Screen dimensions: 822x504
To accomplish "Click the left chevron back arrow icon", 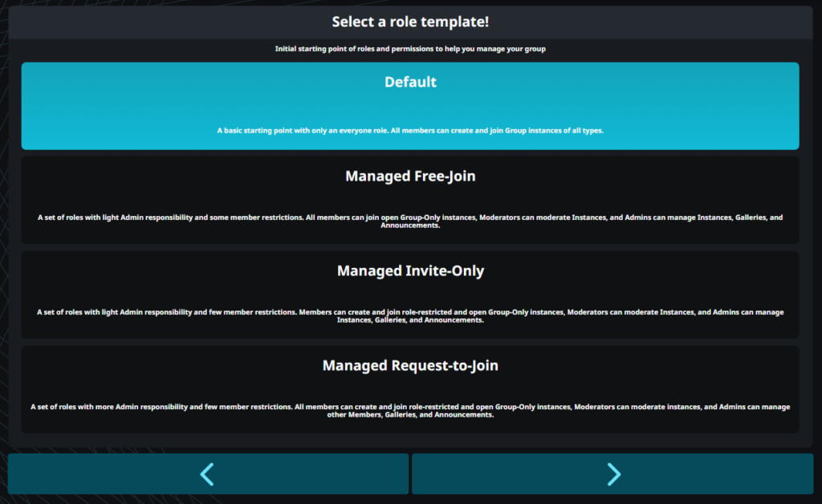I will [207, 474].
